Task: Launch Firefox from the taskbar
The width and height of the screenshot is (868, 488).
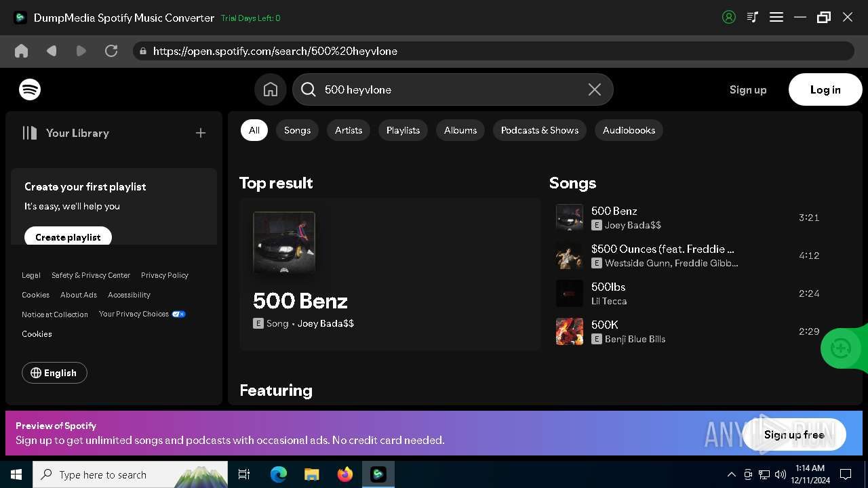Action: point(345,474)
